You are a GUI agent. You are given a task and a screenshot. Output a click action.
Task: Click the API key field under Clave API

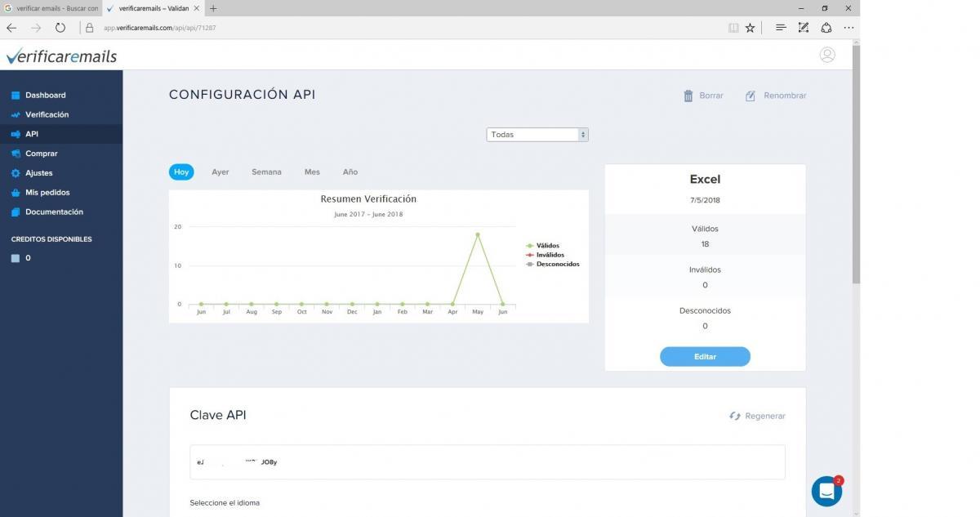[487, 461]
